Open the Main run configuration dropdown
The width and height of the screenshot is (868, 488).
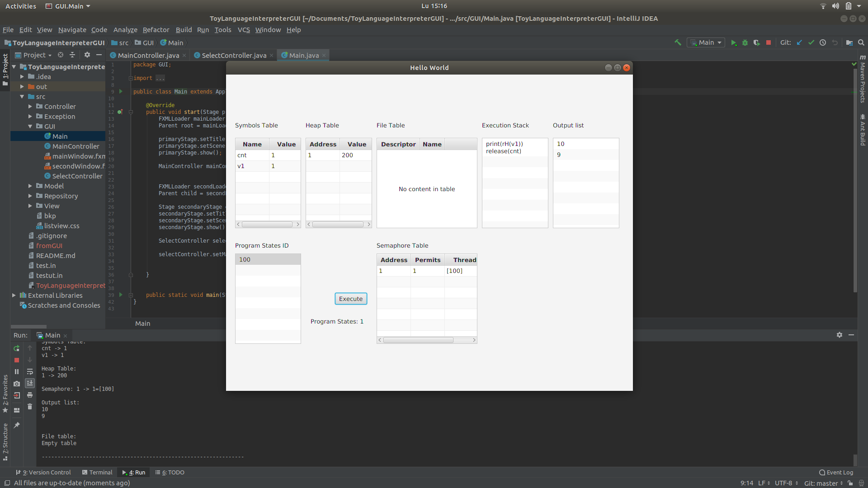(706, 42)
